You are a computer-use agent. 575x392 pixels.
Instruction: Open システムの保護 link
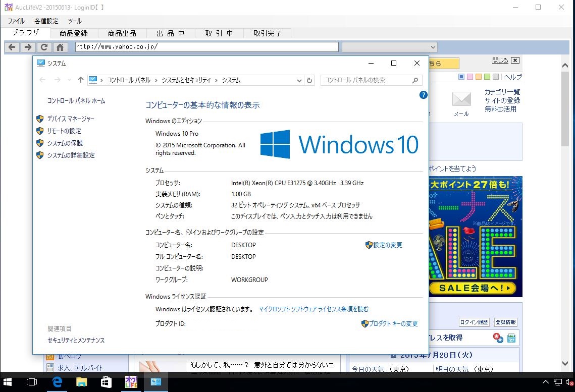click(x=65, y=143)
